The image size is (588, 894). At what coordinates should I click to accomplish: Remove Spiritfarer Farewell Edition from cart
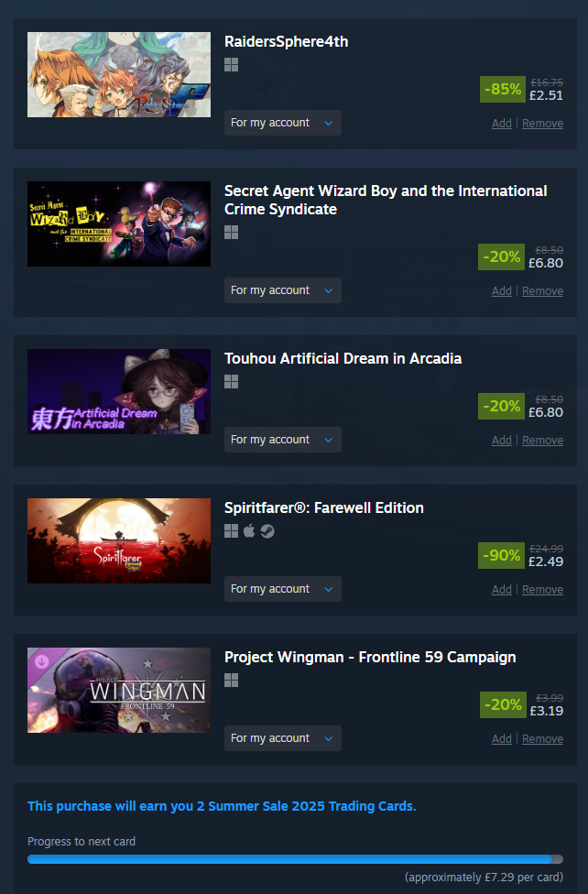click(542, 590)
